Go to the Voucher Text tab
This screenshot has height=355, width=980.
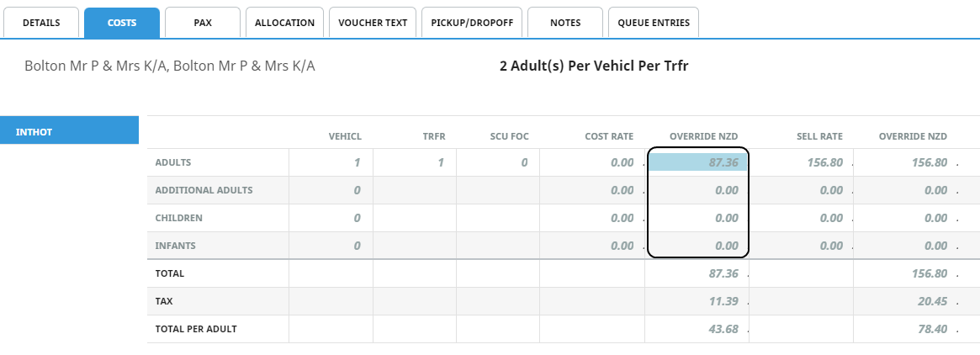click(x=373, y=23)
